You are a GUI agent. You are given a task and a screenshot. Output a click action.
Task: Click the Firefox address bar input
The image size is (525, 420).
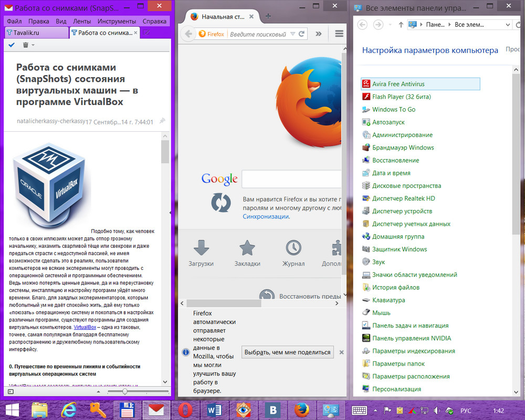pos(258,34)
